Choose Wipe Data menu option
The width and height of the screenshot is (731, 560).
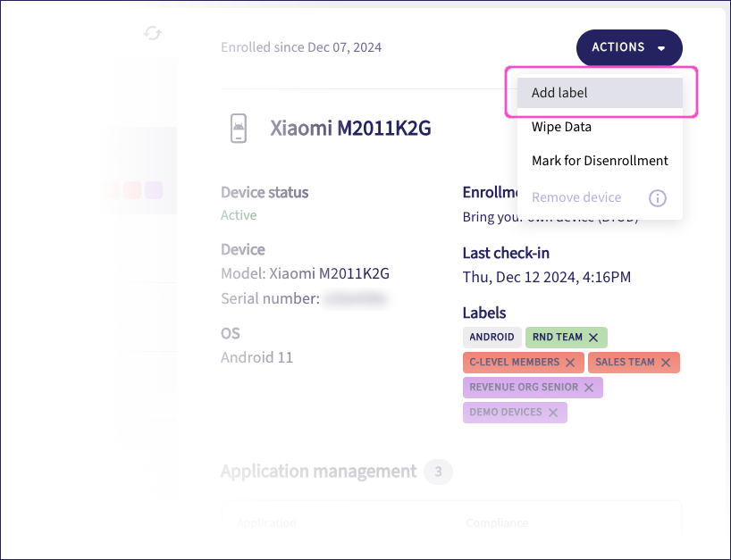[x=561, y=127]
